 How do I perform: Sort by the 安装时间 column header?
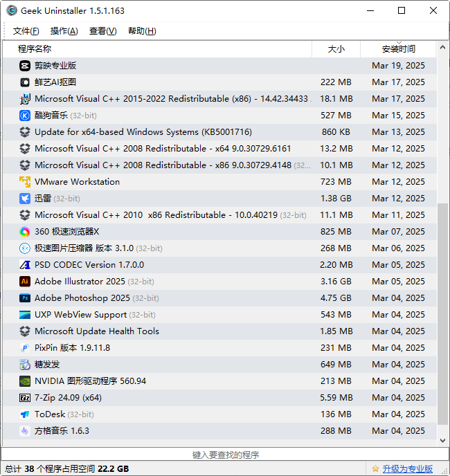point(398,49)
